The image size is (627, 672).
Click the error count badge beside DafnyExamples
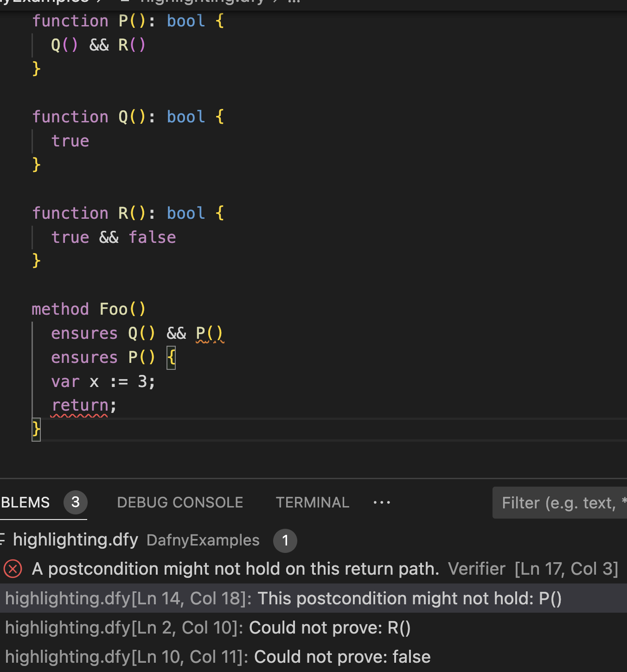pyautogui.click(x=285, y=541)
